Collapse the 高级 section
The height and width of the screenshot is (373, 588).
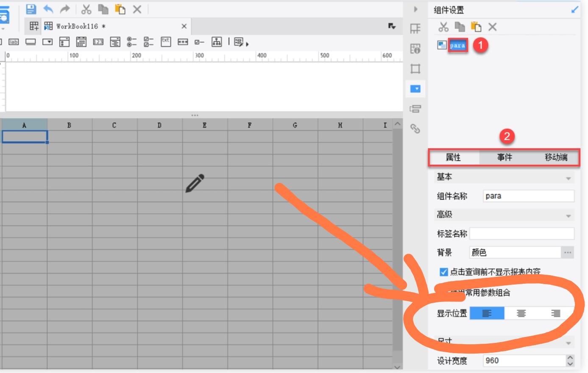pos(568,216)
